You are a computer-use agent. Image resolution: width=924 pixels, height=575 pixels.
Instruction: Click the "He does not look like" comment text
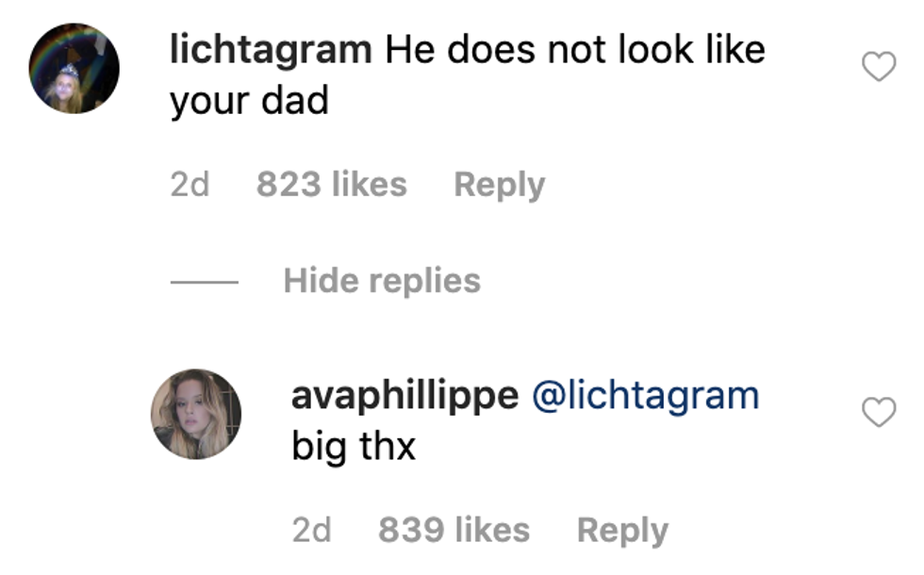tap(575, 50)
